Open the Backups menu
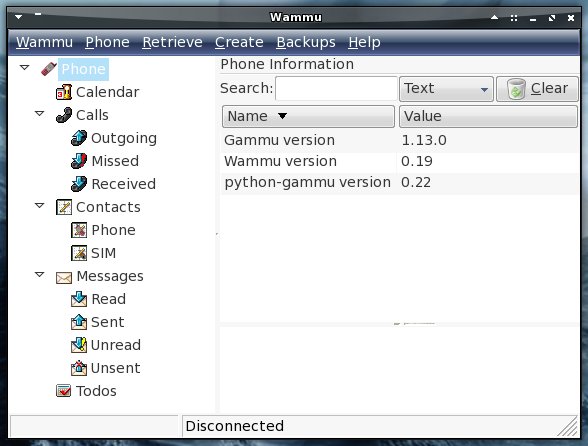Viewport: 588px width, 446px height. [306, 42]
